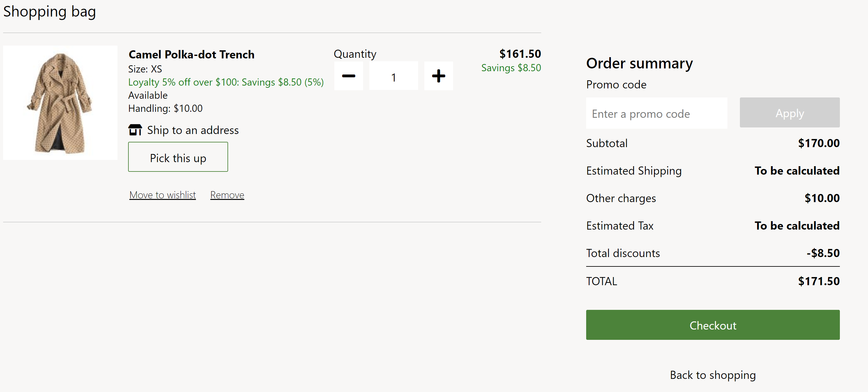Click Remove item from bag
Screen dimensions: 868x392
pos(227,194)
